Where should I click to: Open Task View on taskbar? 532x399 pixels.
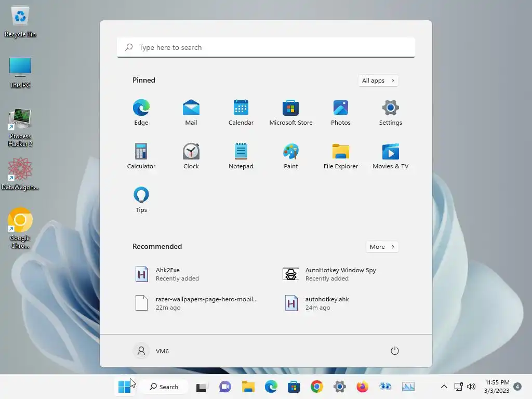point(202,387)
